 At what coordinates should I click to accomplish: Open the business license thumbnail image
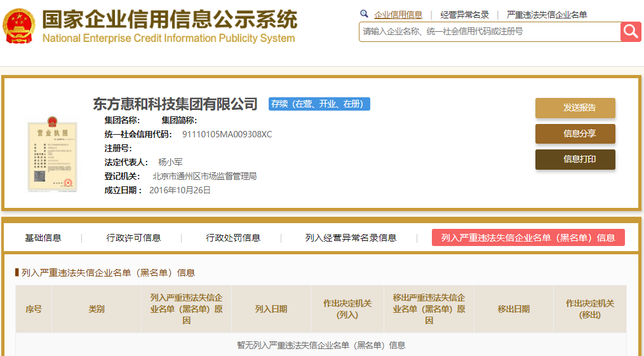52,154
